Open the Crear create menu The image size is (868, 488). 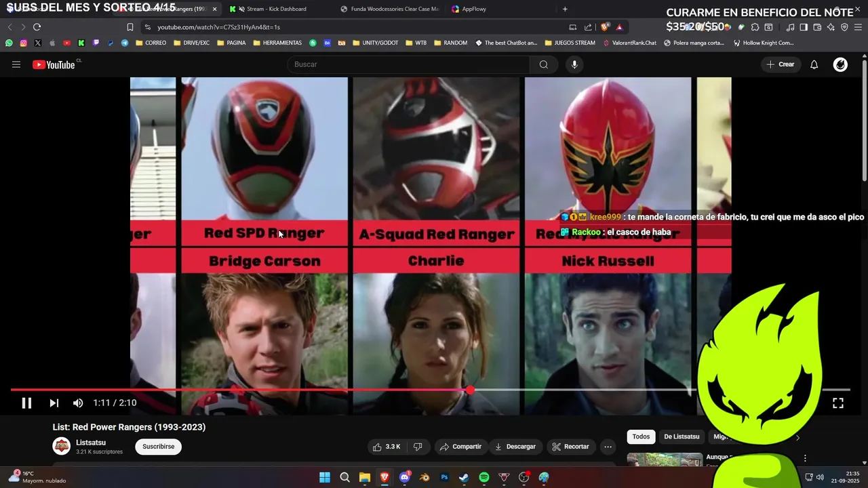click(780, 64)
